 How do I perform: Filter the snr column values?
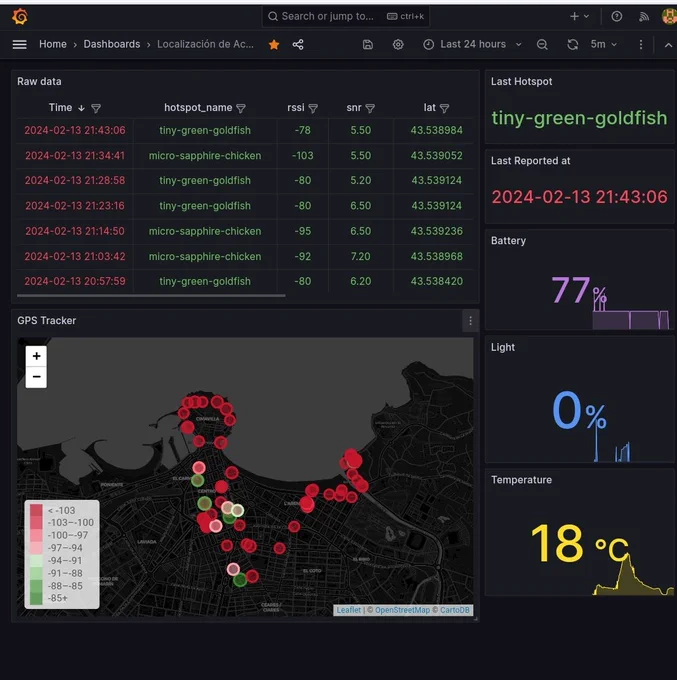370,108
